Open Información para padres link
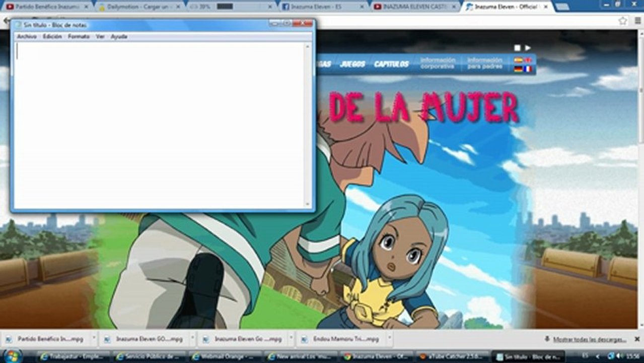 pos(484,63)
